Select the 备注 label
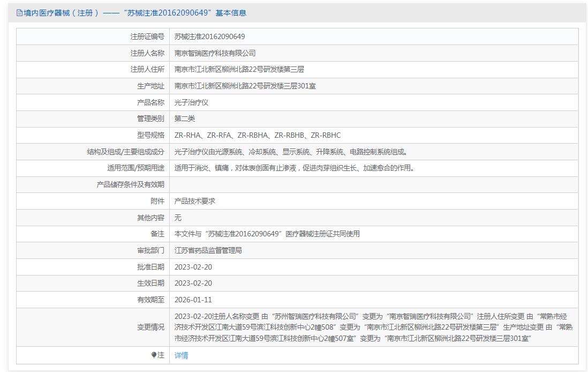This screenshot has width=588, height=372. coord(157,234)
